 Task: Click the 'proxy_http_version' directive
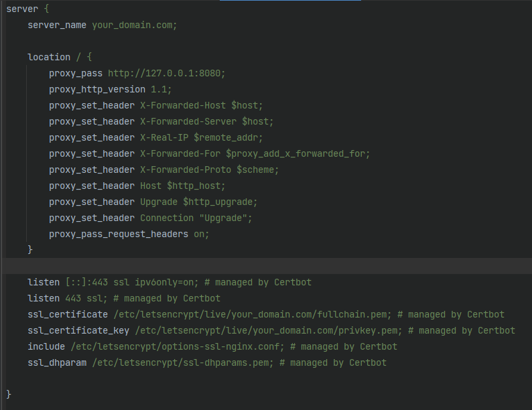(x=97, y=90)
